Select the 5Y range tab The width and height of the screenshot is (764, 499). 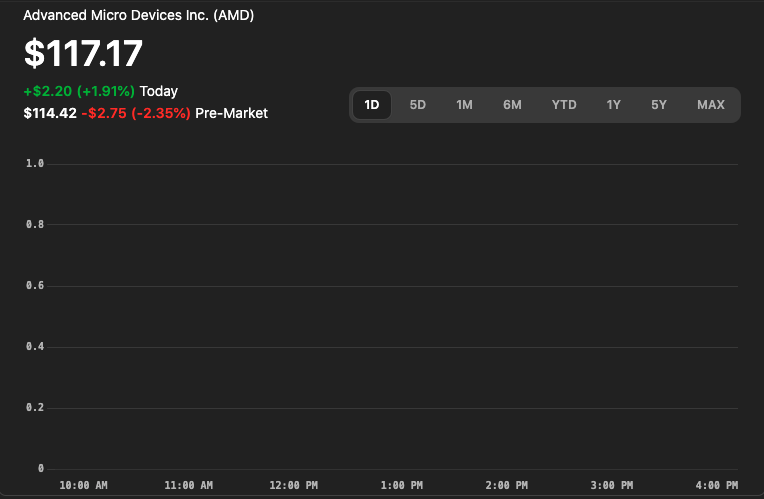pos(659,105)
